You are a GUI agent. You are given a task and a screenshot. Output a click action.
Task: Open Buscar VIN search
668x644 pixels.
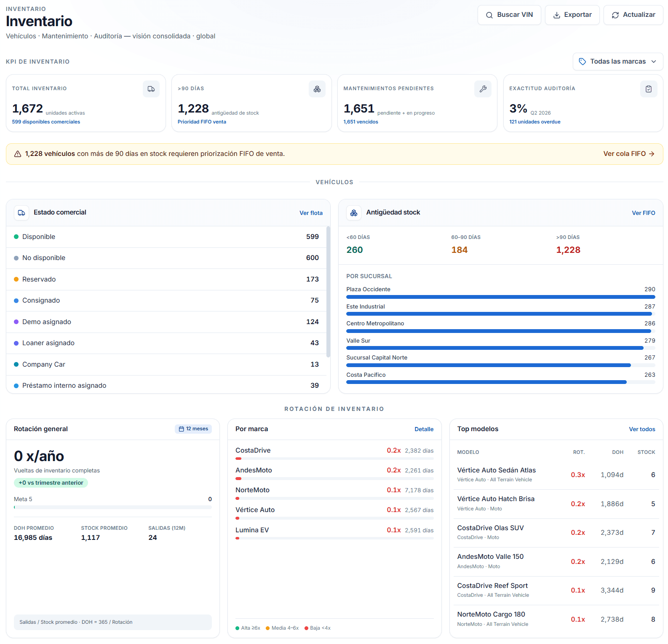(x=509, y=15)
